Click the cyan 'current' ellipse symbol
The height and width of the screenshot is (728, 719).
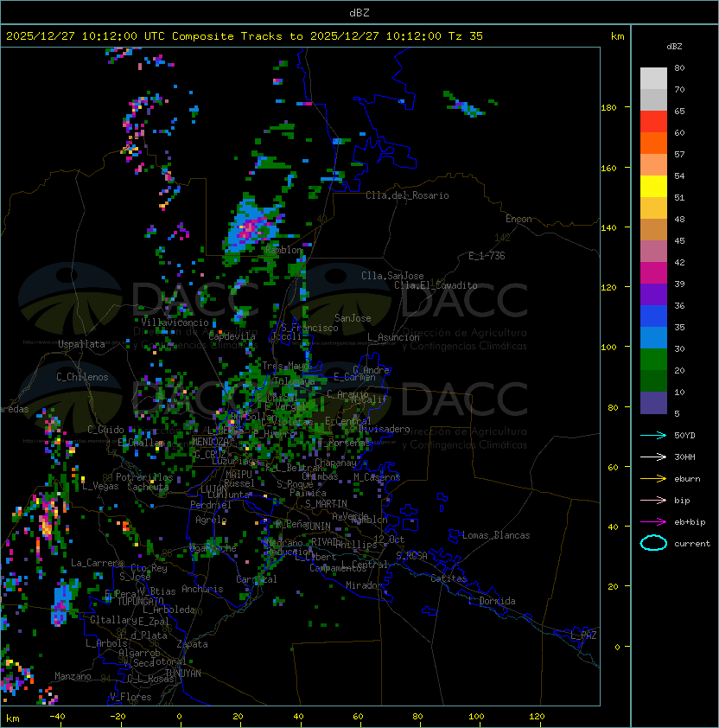pos(653,543)
